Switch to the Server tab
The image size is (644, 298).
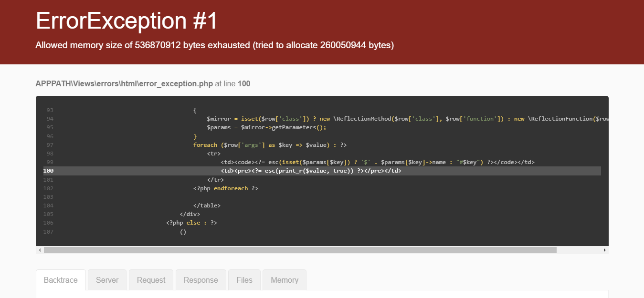[x=107, y=280]
